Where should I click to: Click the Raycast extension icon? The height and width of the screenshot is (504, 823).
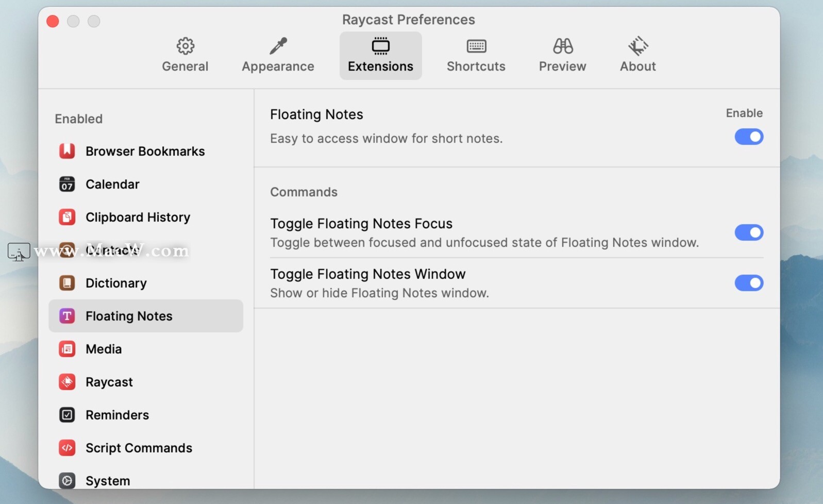coord(67,382)
